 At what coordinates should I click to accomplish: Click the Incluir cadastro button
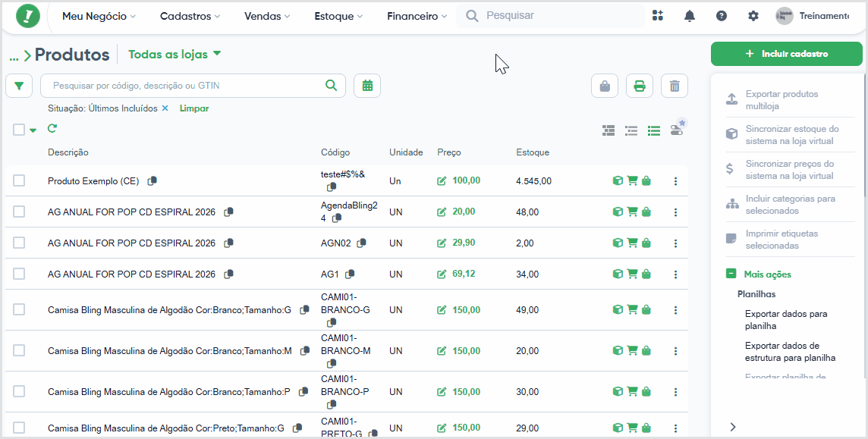(x=787, y=54)
